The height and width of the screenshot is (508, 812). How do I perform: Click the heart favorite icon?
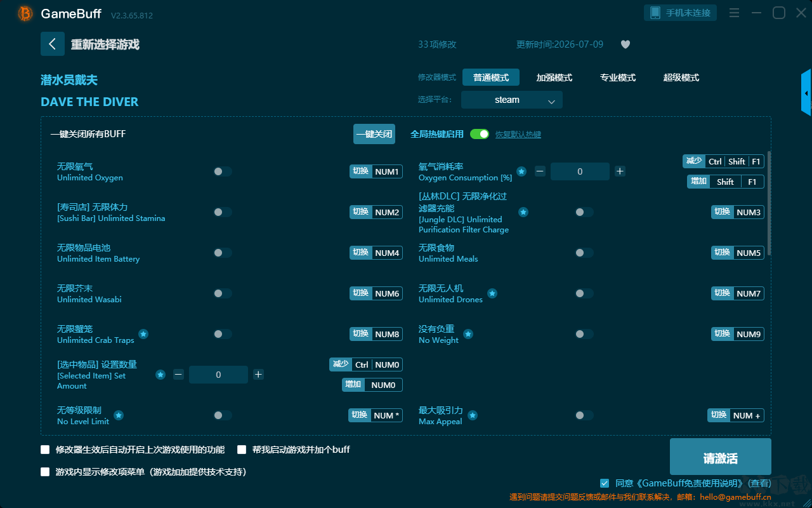(x=625, y=44)
